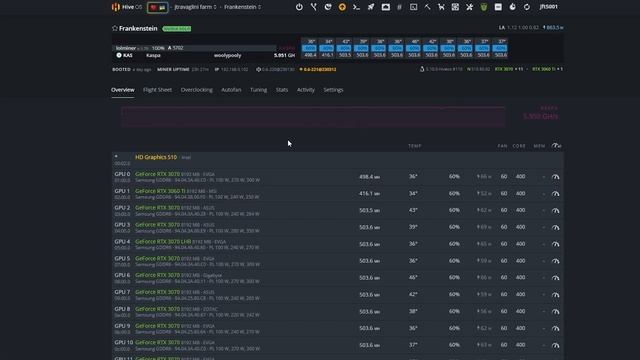The width and height of the screenshot is (640, 360).
Task: Click GeForce RTX 3070 name in GPU 6 row
Action: coord(157,275)
